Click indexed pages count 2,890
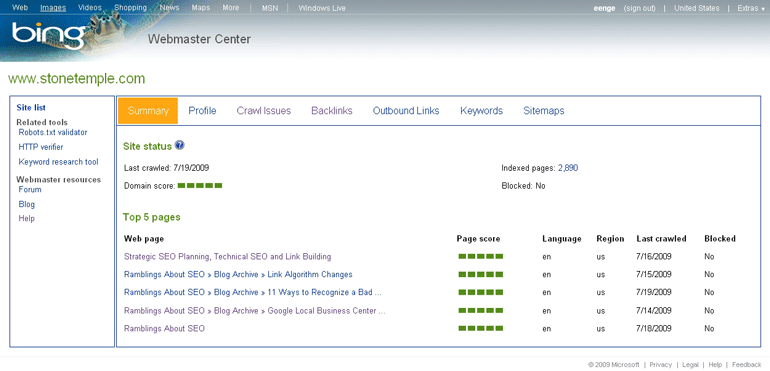 pos(568,168)
